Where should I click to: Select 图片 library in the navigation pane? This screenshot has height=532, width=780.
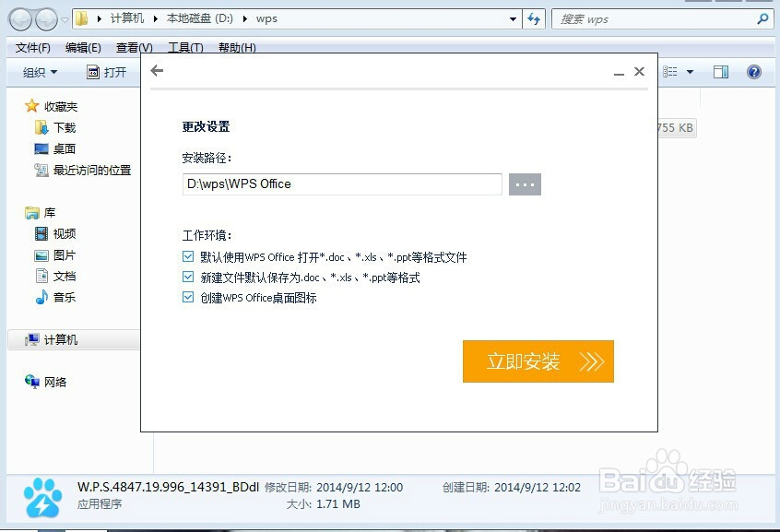pos(65,255)
